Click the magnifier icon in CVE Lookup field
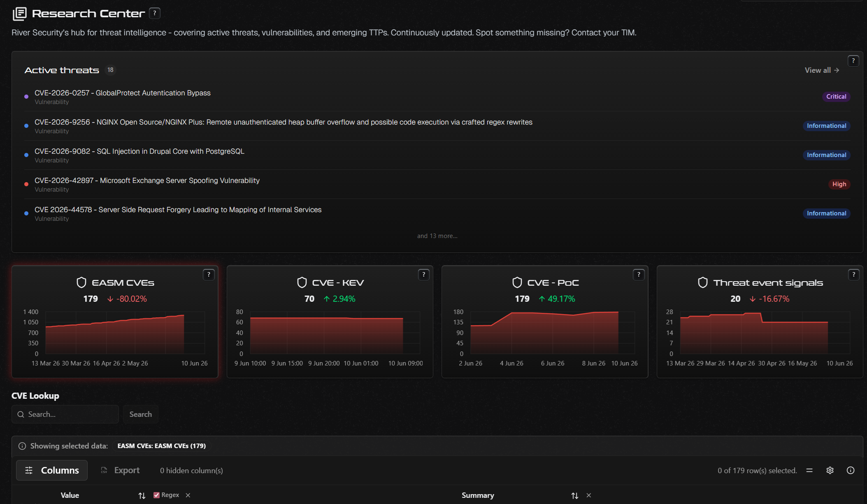The height and width of the screenshot is (504, 867). click(x=21, y=414)
